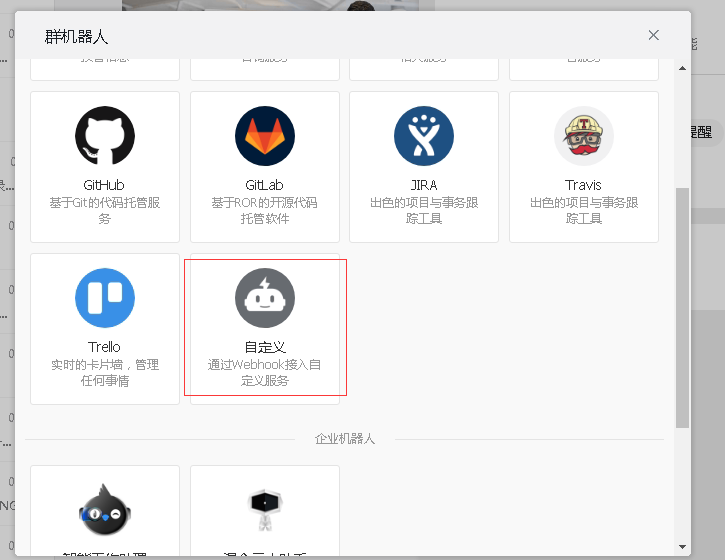
Task: Click the 自定义 custom robot icon
Action: pyautogui.click(x=265, y=298)
